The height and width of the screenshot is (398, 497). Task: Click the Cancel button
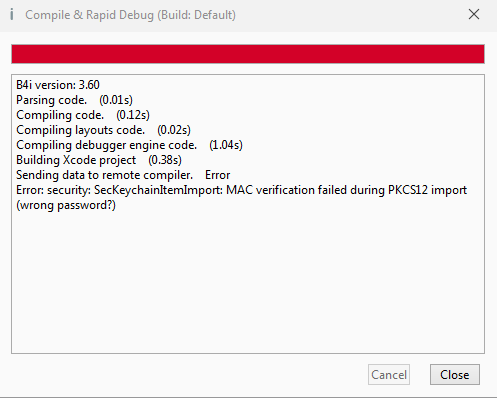(x=389, y=375)
